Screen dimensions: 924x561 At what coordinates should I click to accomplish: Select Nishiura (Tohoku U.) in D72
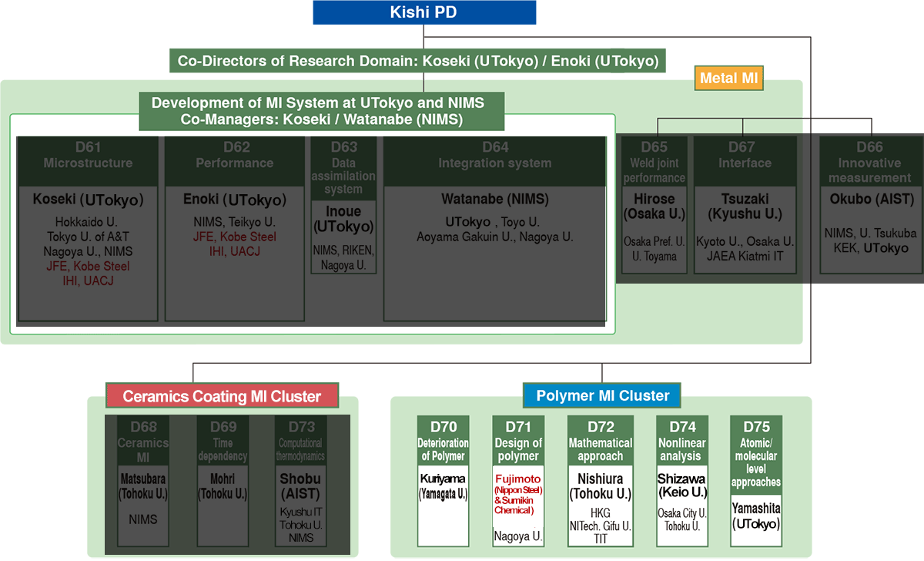coord(600,486)
